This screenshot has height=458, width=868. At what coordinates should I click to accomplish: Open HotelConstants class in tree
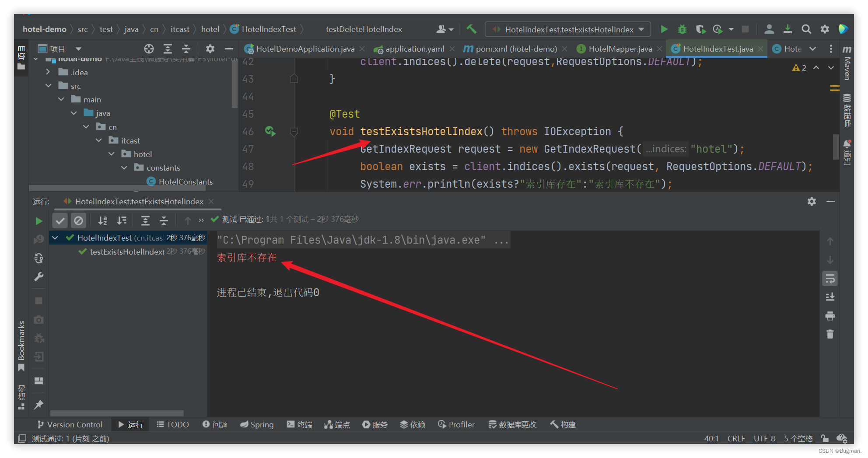[x=185, y=182]
